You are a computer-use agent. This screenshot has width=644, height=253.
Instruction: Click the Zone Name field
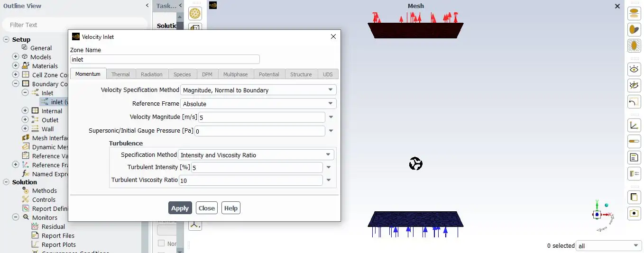click(165, 59)
